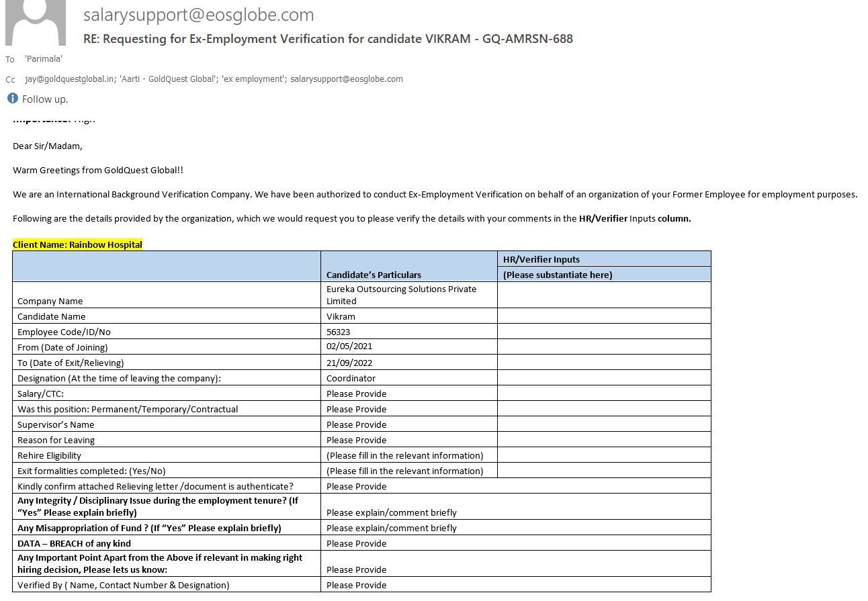Click the 'Company Name' row label
The height and width of the screenshot is (601, 868).
pyautogui.click(x=50, y=302)
